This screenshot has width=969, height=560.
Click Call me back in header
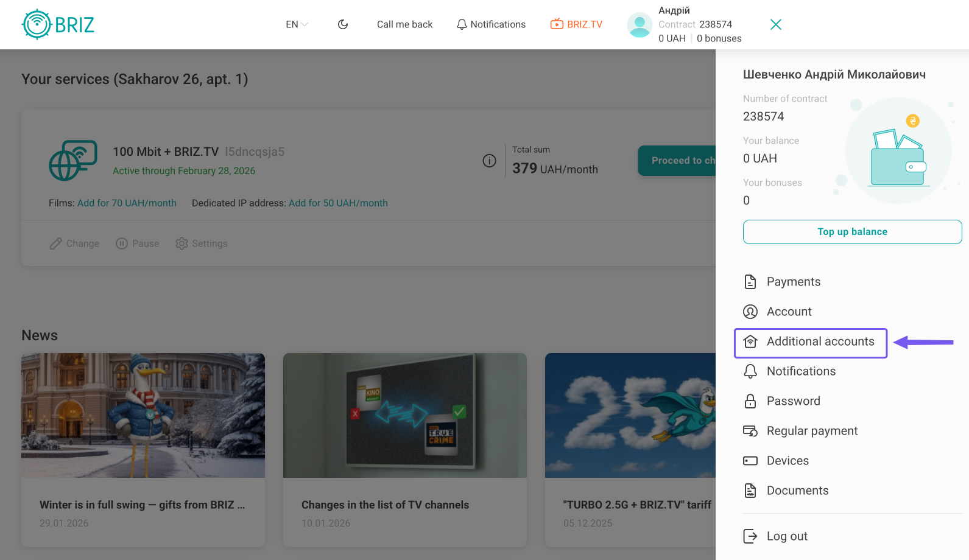click(x=404, y=24)
